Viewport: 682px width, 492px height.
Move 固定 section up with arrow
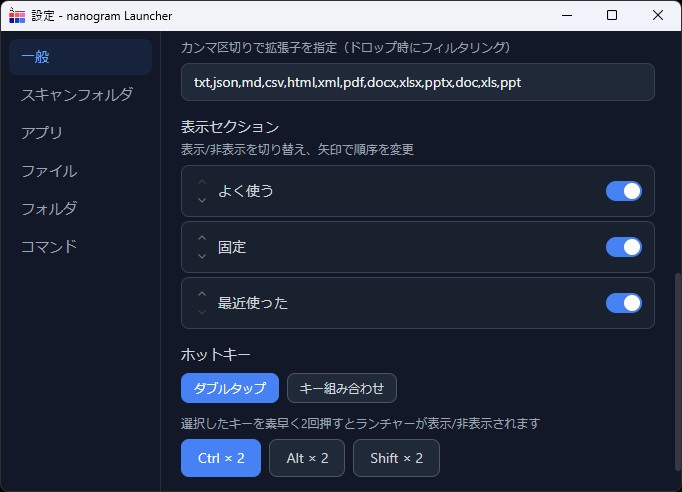click(202, 238)
